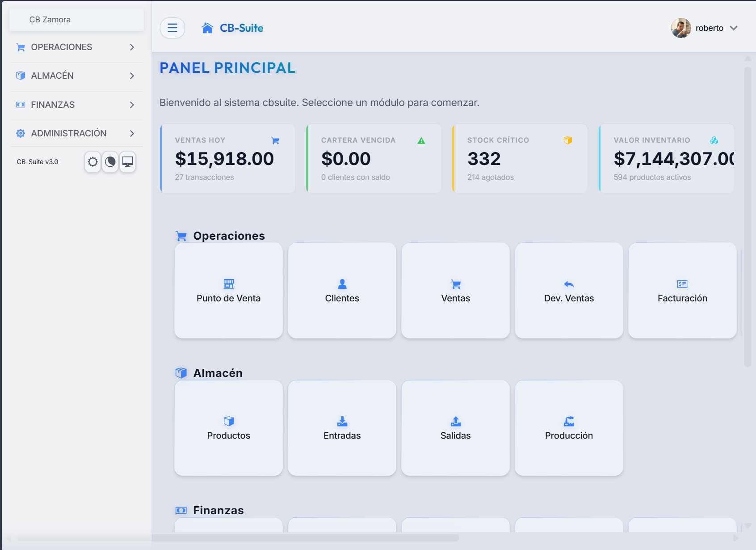
Task: Expand the FINANZAS sidebar chevron
Action: [132, 105]
